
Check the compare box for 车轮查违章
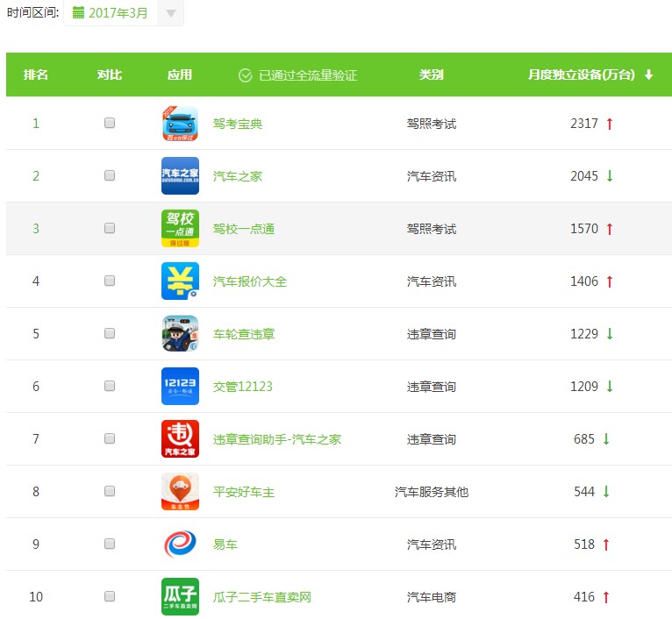tap(110, 333)
